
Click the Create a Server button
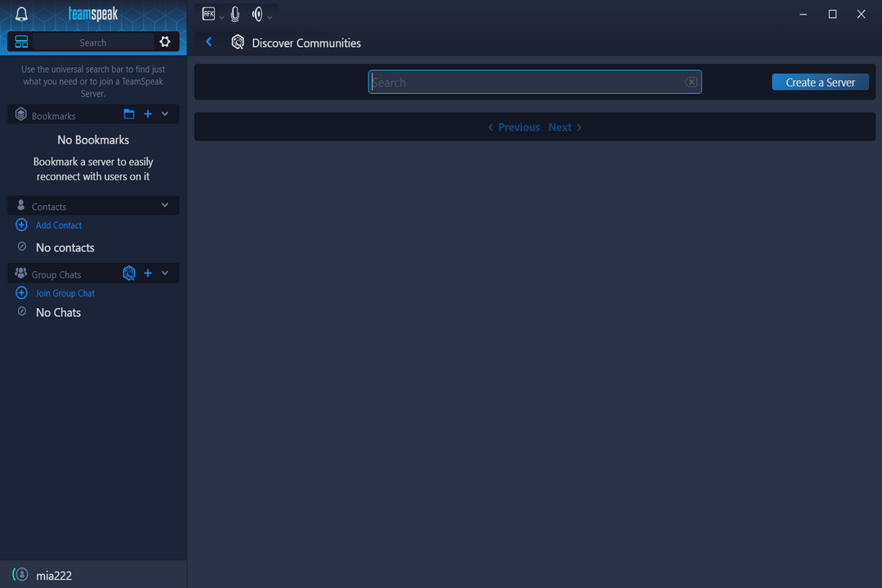coord(820,82)
